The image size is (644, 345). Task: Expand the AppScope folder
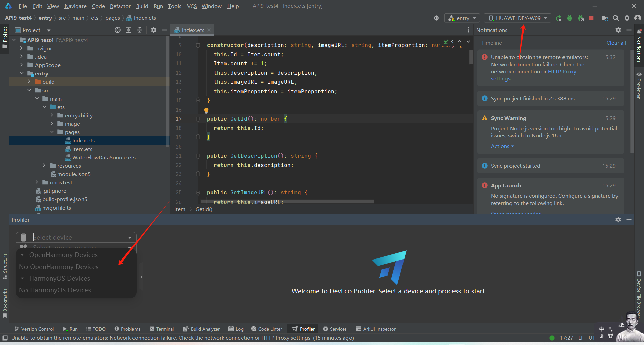21,65
